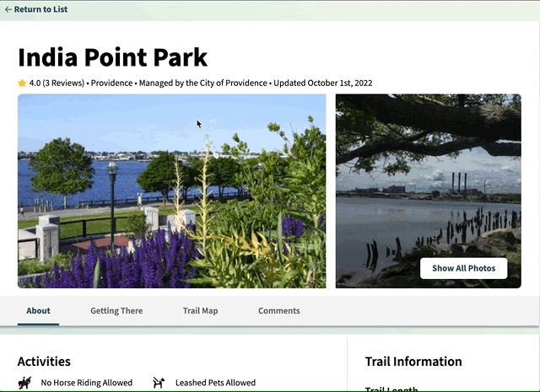The image size is (540, 392).
Task: Click the Trail Information heading
Action: tap(413, 361)
